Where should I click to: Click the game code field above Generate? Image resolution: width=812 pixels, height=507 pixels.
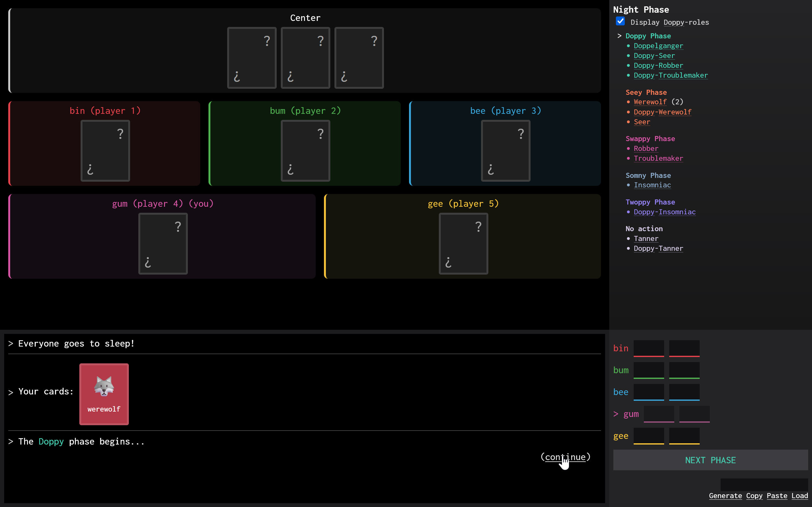[764, 484]
